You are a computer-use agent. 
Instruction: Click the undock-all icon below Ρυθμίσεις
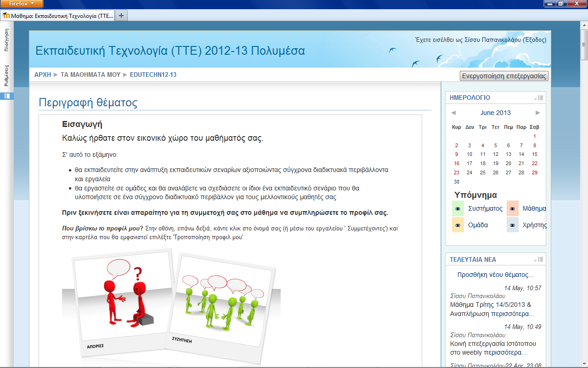pyautogui.click(x=7, y=96)
